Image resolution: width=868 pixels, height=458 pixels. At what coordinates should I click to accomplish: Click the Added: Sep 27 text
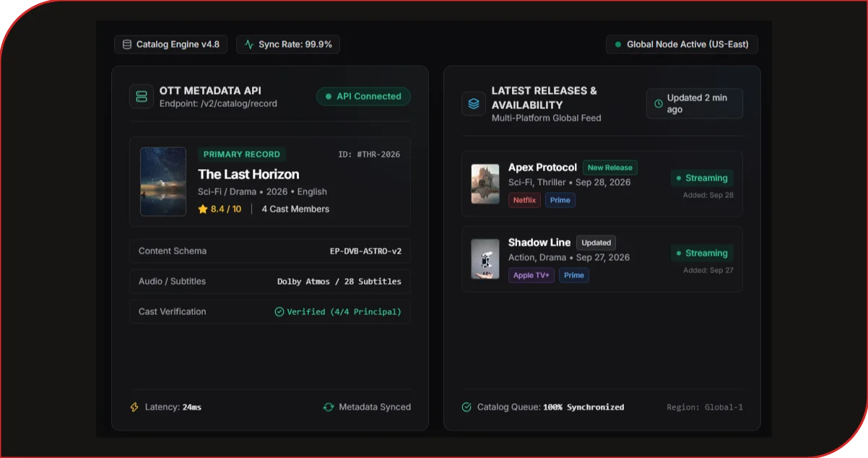tap(708, 270)
